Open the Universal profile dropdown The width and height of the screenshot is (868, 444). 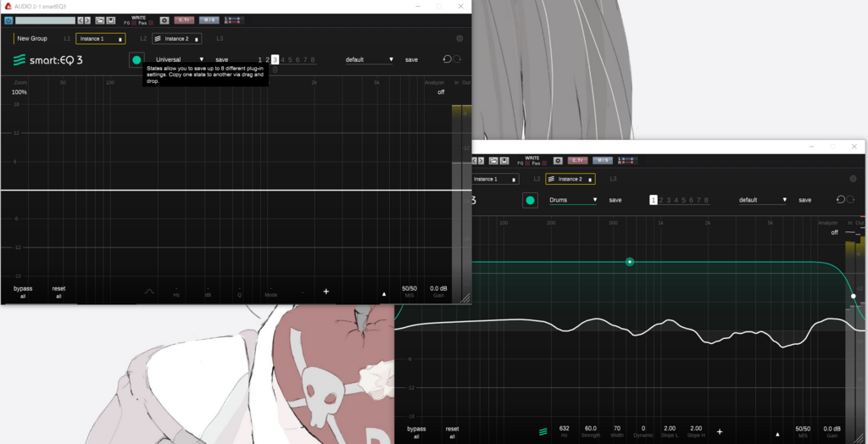click(x=180, y=60)
